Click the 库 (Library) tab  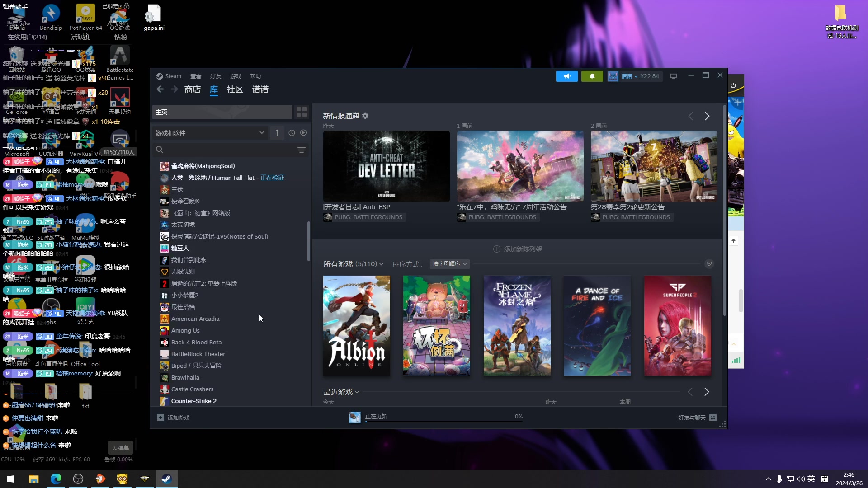pos(213,89)
